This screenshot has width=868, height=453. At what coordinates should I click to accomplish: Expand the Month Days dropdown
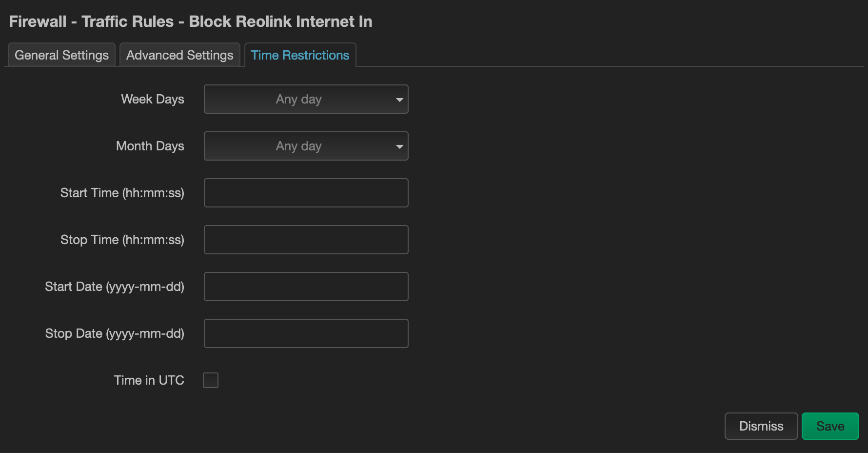coord(298,146)
